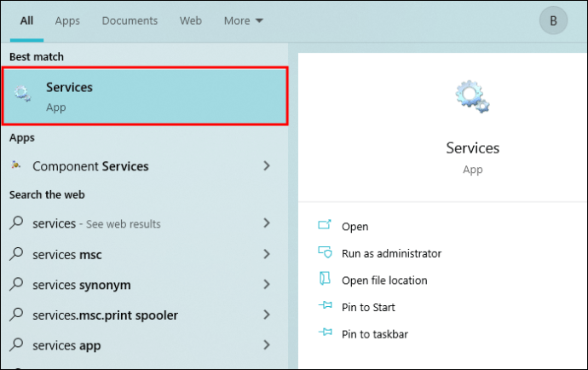Switch to the Documents tab

tap(130, 20)
